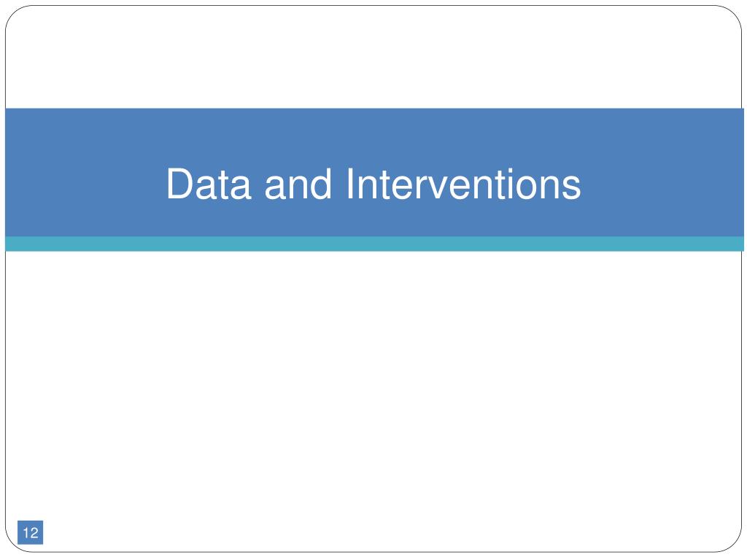Click the word Data in title

209,184
